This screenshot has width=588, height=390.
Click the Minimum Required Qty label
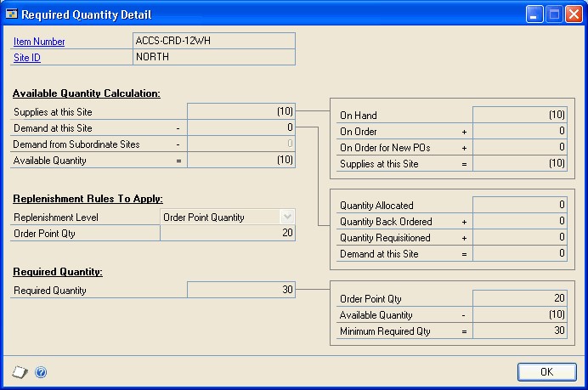coord(385,331)
